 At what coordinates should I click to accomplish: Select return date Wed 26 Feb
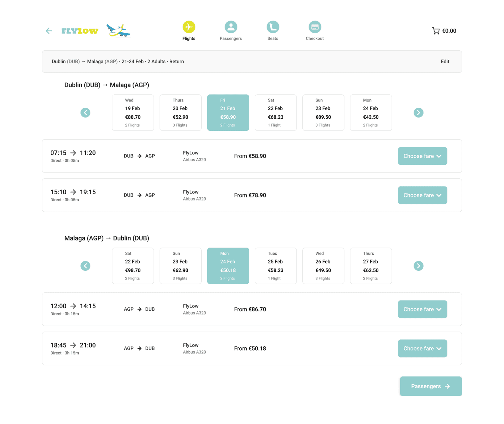[x=323, y=266]
